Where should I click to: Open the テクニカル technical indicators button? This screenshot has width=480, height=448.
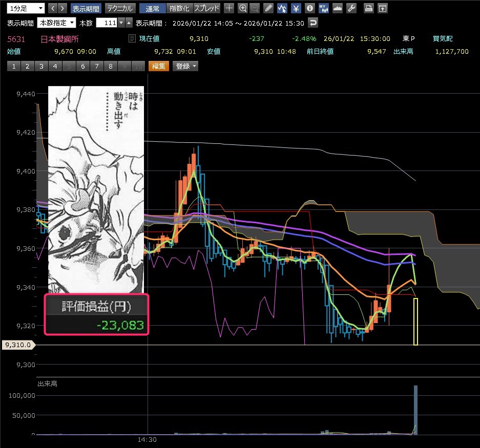(120, 8)
